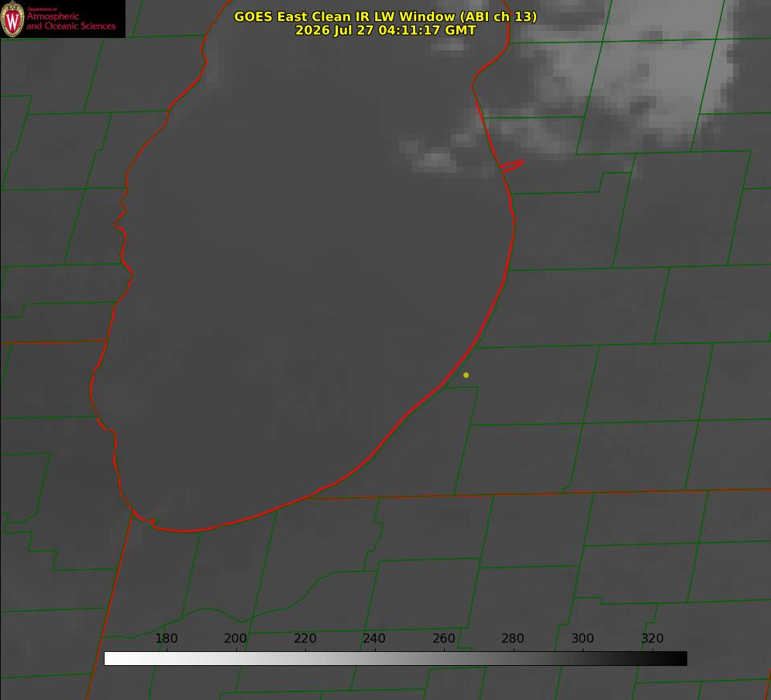Click the 300 colorbar tick label
The width and height of the screenshot is (771, 700).
tap(582, 638)
